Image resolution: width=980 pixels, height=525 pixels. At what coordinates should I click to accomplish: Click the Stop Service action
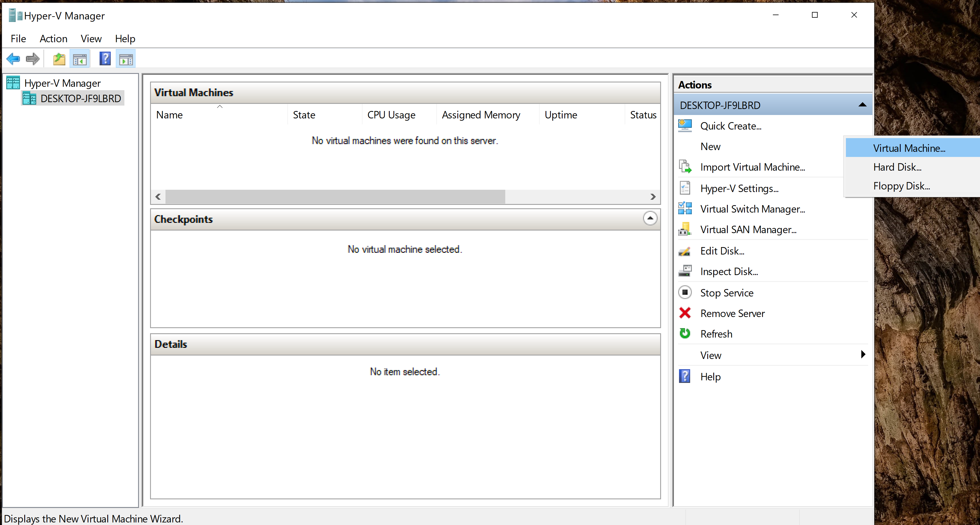(x=726, y=292)
